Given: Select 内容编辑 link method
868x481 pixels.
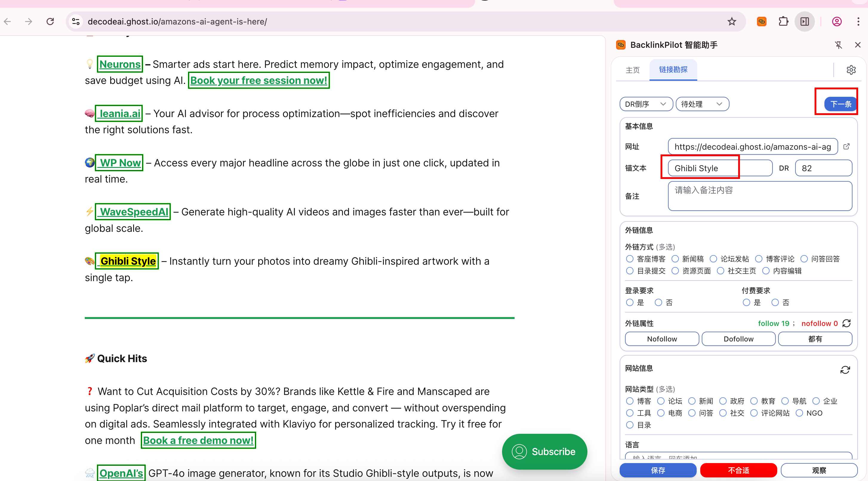Looking at the screenshot, I should click(766, 271).
